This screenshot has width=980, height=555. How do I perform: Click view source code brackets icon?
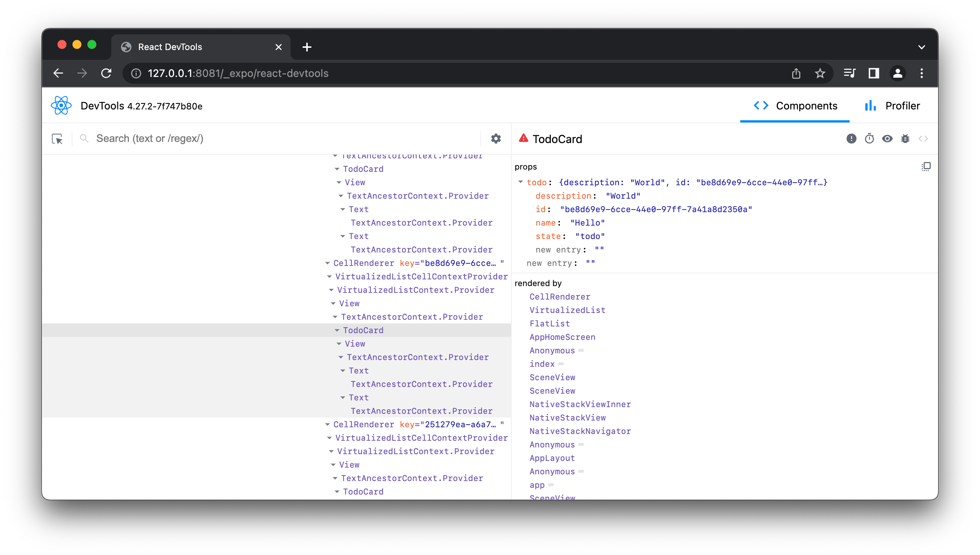(x=923, y=139)
